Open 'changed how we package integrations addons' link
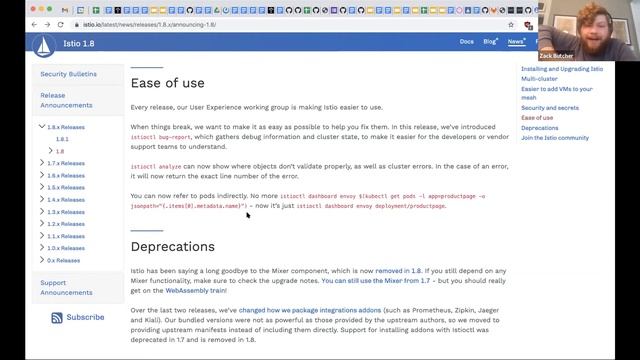The height and width of the screenshot is (360, 640). (309, 310)
